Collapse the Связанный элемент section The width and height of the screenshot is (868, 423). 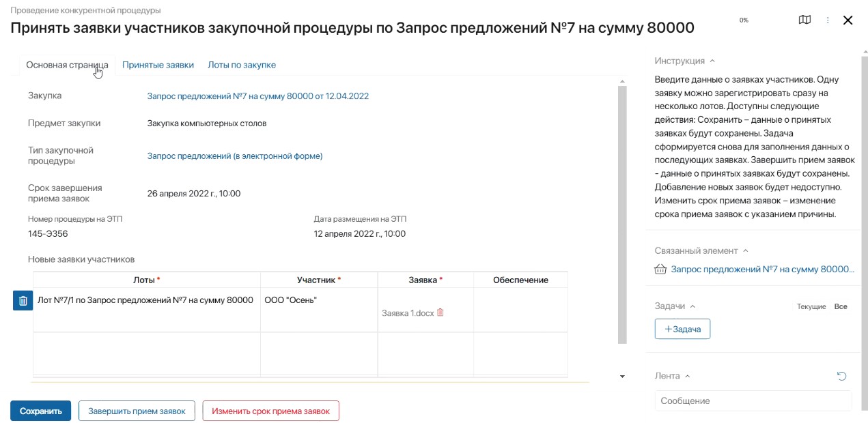coord(743,250)
